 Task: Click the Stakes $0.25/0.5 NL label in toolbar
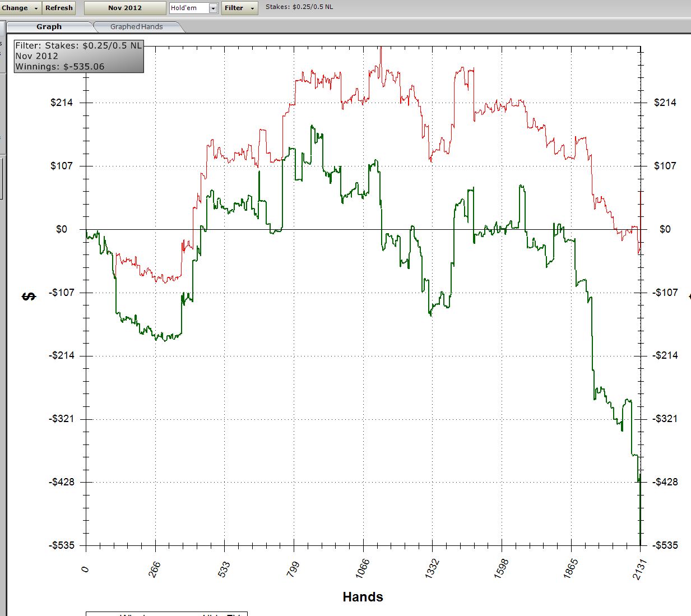click(299, 7)
